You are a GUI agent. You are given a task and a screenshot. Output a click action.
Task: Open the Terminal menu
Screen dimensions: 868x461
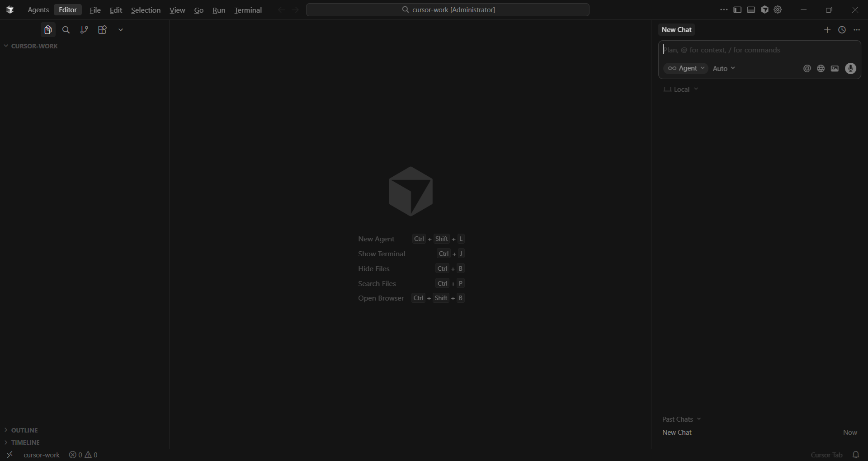tap(248, 10)
